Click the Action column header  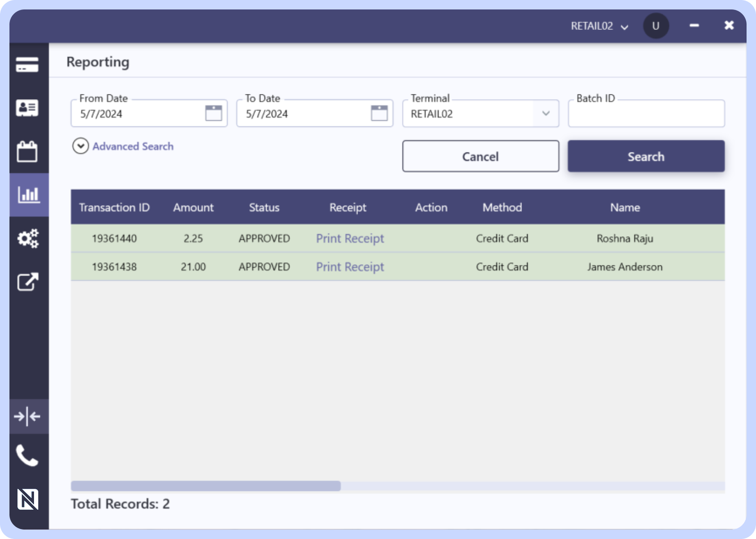[431, 208]
